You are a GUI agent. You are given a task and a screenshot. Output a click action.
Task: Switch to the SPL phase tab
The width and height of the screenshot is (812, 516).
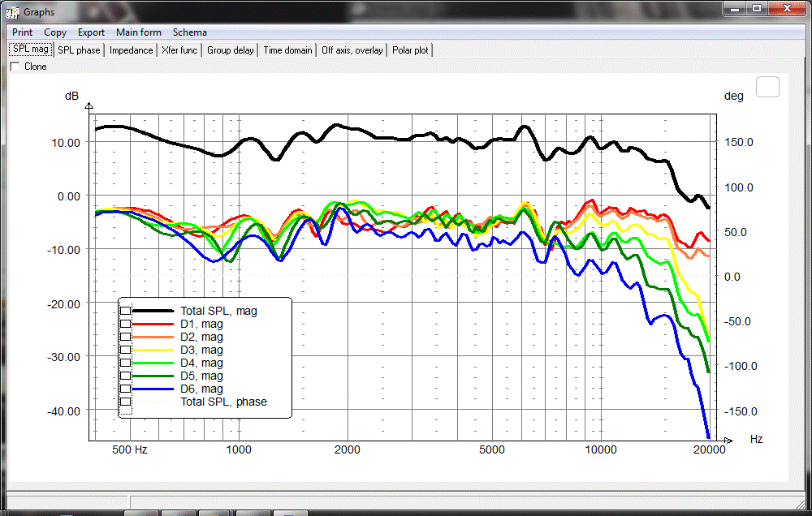pyautogui.click(x=79, y=50)
